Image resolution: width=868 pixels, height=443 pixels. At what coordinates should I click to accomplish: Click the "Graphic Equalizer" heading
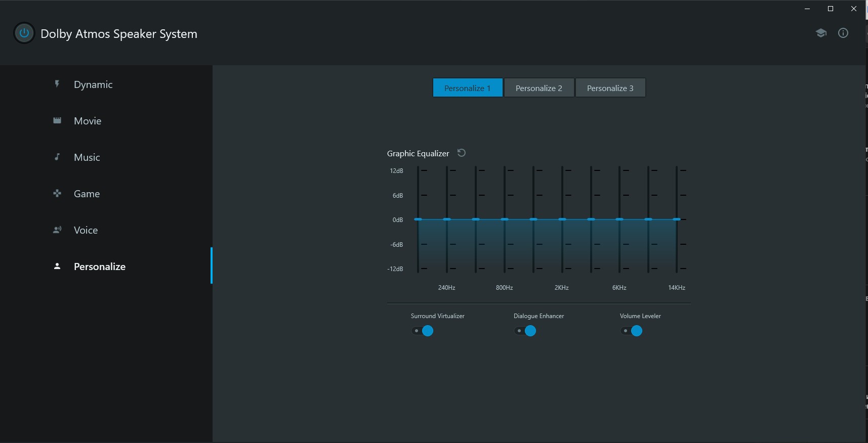(418, 154)
